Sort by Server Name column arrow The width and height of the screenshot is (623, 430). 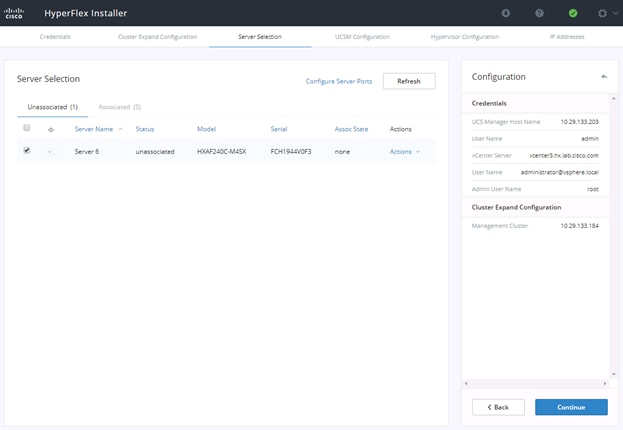(x=120, y=129)
